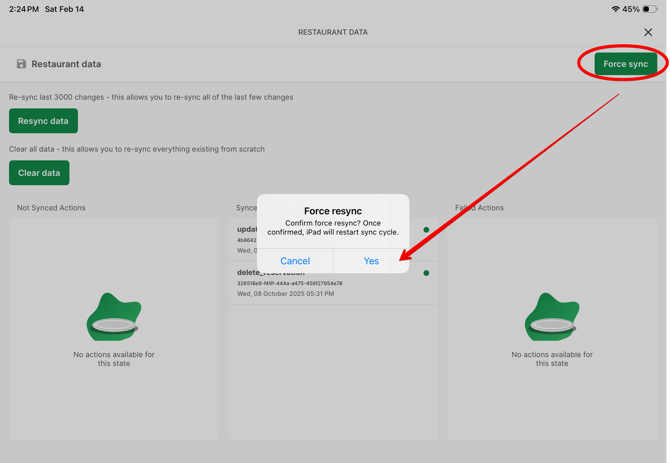Tap empty plate illustration under Not Synced Actions
670x463 pixels.
coord(113,319)
